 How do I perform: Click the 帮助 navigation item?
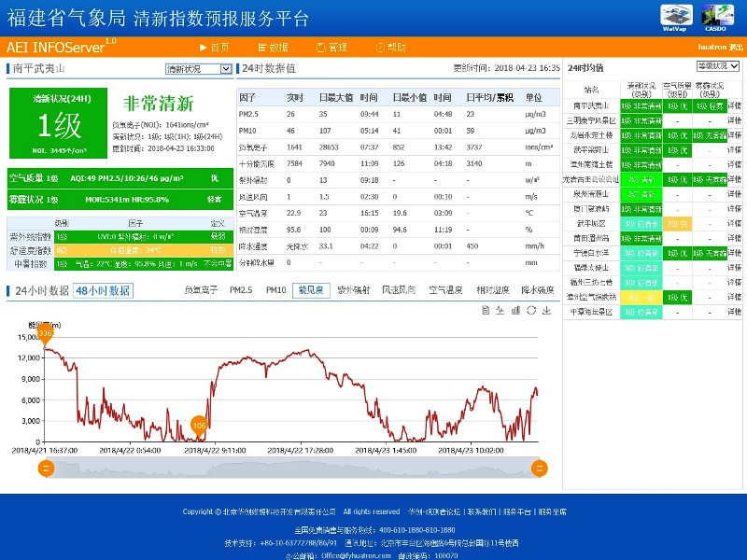pos(391,47)
